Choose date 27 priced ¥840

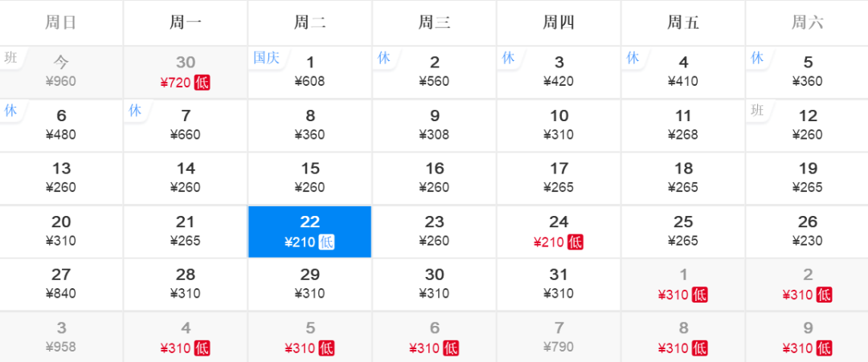click(61, 285)
